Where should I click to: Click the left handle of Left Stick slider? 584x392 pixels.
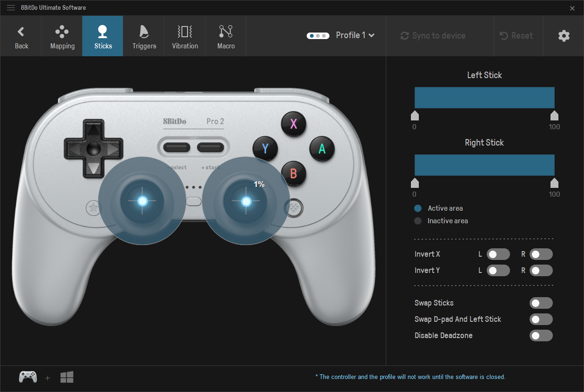tap(415, 115)
